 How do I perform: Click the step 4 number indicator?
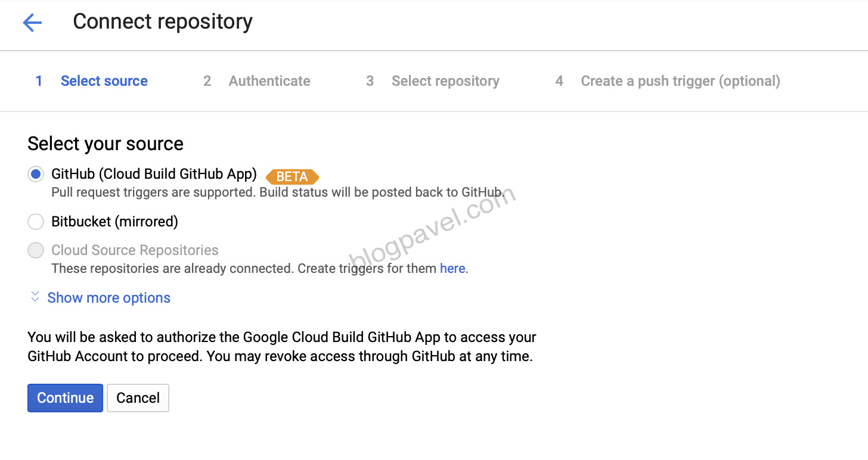(x=559, y=80)
